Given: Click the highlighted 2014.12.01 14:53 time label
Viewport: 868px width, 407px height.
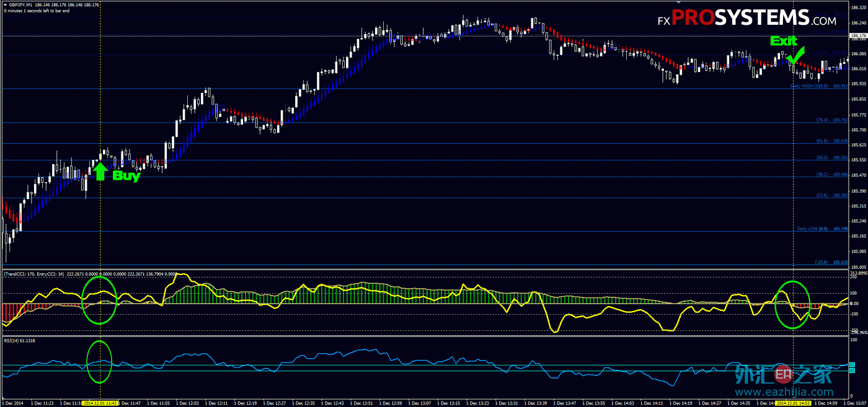Looking at the screenshot, I should (x=794, y=403).
